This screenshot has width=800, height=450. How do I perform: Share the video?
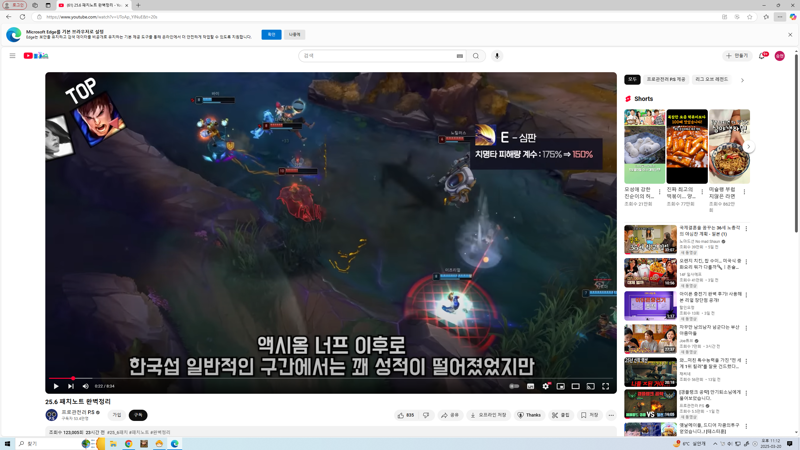point(449,415)
